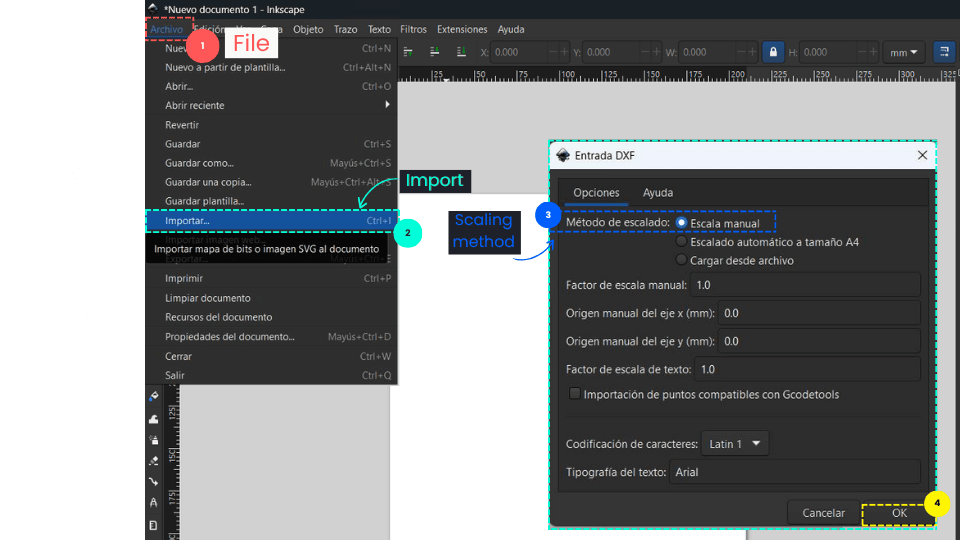Click the Factor de escala manual field

click(x=804, y=285)
